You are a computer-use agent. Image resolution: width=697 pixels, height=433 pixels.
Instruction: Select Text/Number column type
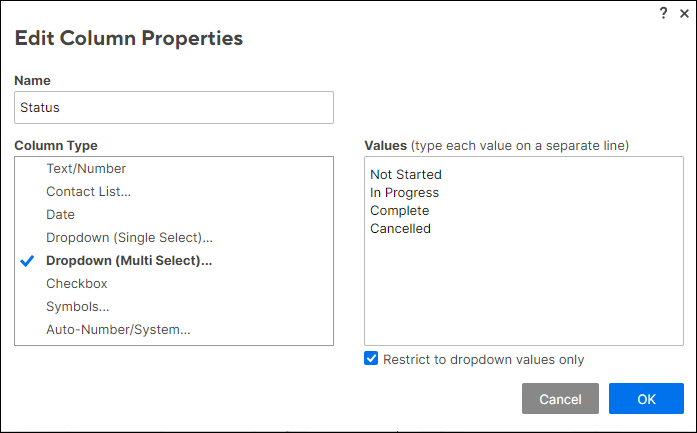click(x=86, y=169)
